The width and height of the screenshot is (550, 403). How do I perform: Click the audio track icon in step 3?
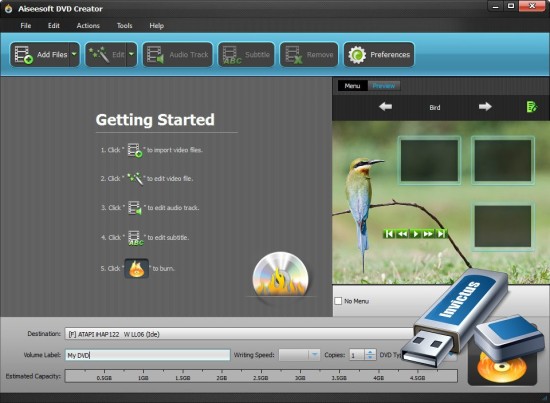[x=135, y=208]
